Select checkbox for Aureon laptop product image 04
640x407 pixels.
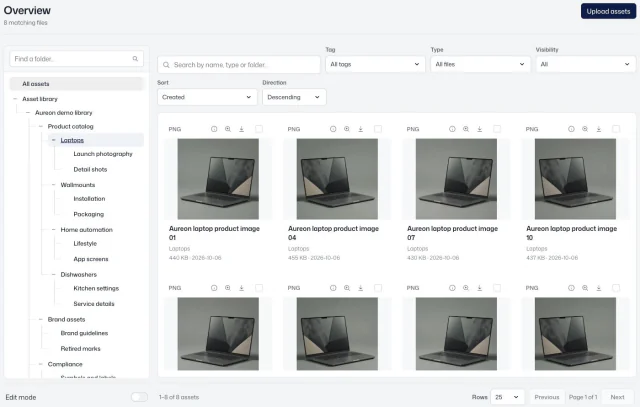click(x=378, y=129)
